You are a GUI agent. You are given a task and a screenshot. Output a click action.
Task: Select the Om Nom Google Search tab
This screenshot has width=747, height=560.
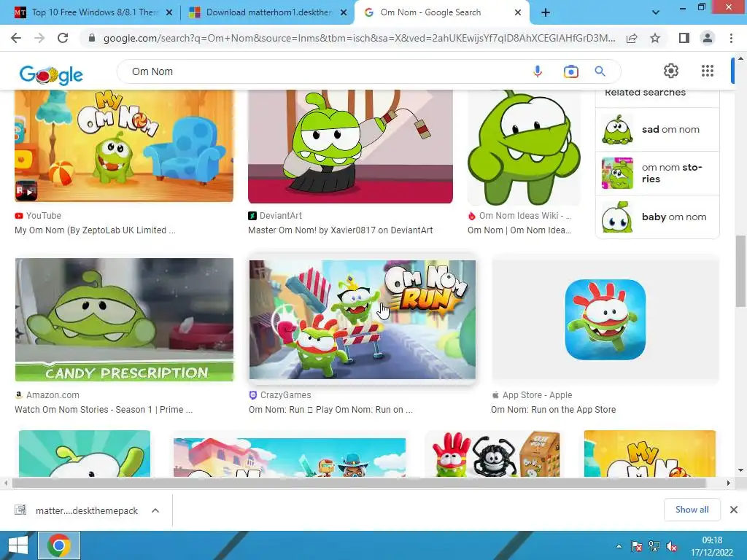pyautogui.click(x=430, y=12)
